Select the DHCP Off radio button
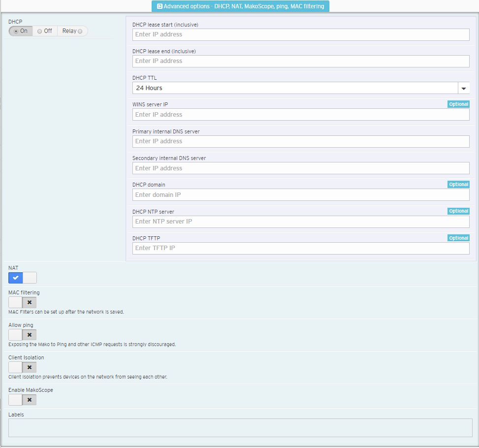 click(x=40, y=31)
